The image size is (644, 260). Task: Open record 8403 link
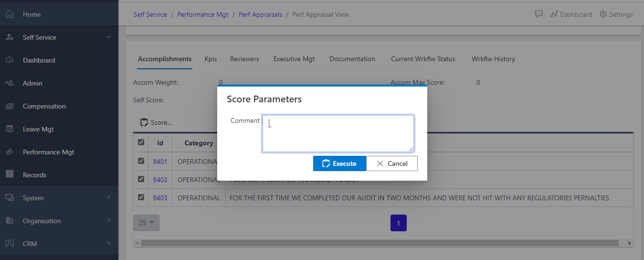[x=160, y=197]
